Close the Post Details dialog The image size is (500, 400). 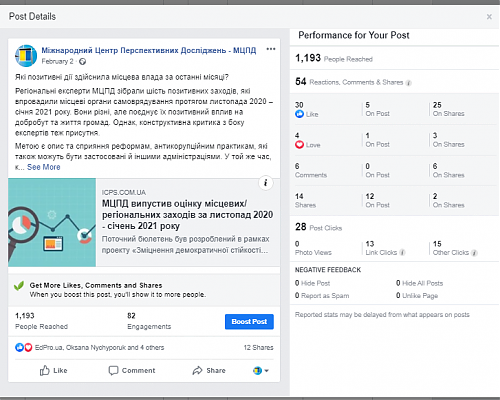pos(489,17)
